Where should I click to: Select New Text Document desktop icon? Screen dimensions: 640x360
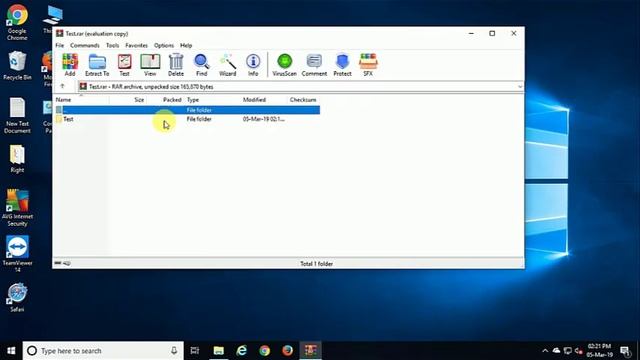point(17,116)
